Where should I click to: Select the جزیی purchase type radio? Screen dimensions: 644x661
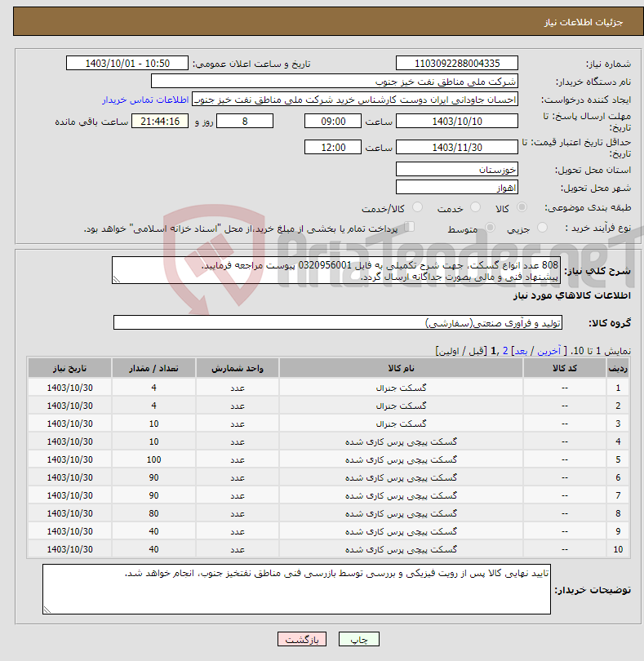coord(542,228)
